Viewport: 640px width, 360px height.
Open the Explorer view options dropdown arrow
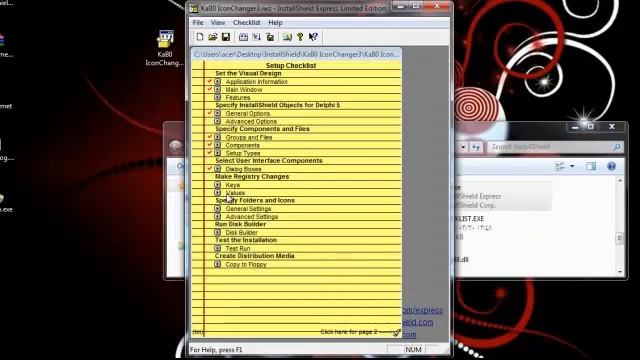[x=572, y=166]
